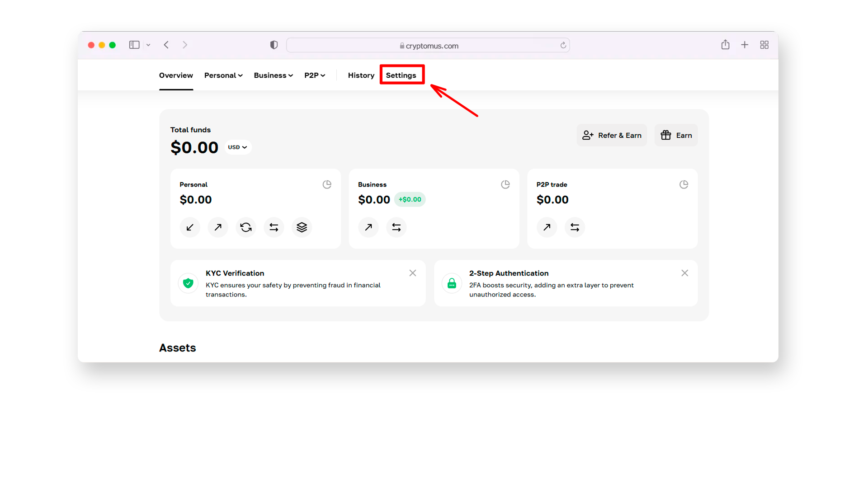The image size is (868, 488).
Task: Click the history clock icon in Personal
Action: [327, 184]
